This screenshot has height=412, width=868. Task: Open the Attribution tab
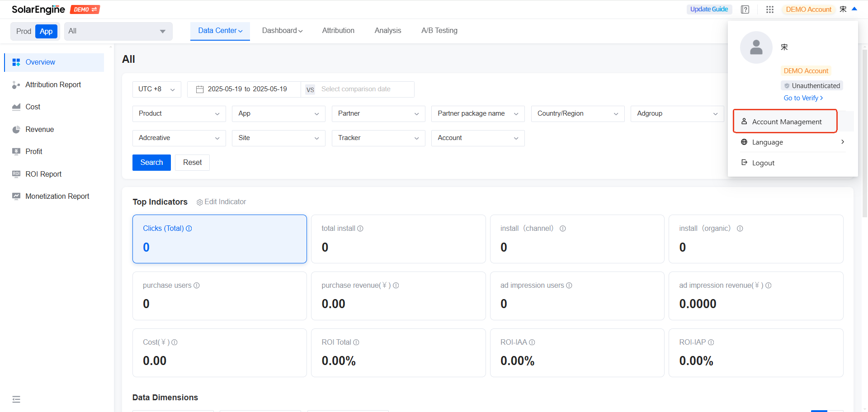pos(338,31)
